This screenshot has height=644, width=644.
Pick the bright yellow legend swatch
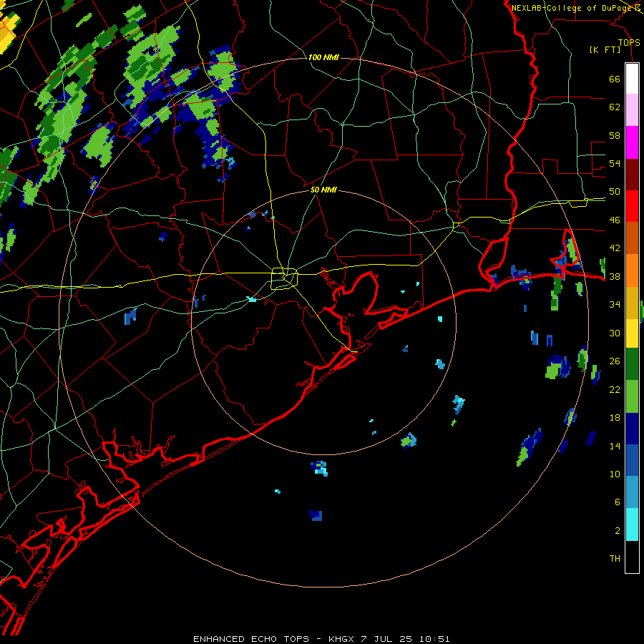point(632,333)
